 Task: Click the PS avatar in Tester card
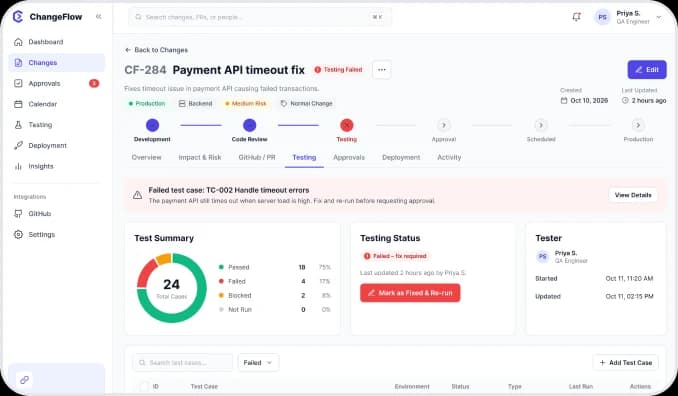point(543,256)
